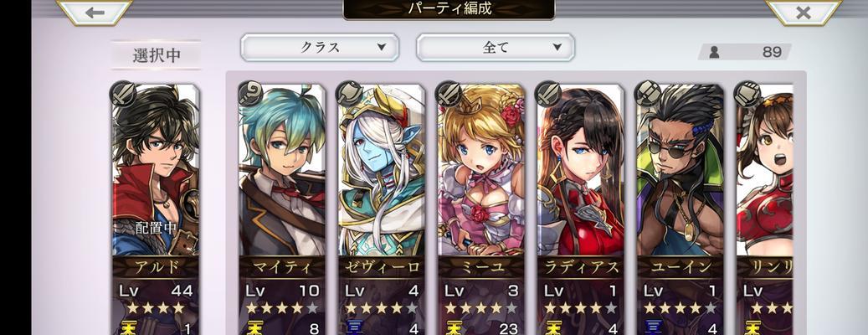Click the sword class icon on ミーユ card
Viewport: 868px width, 335px height.
(449, 93)
